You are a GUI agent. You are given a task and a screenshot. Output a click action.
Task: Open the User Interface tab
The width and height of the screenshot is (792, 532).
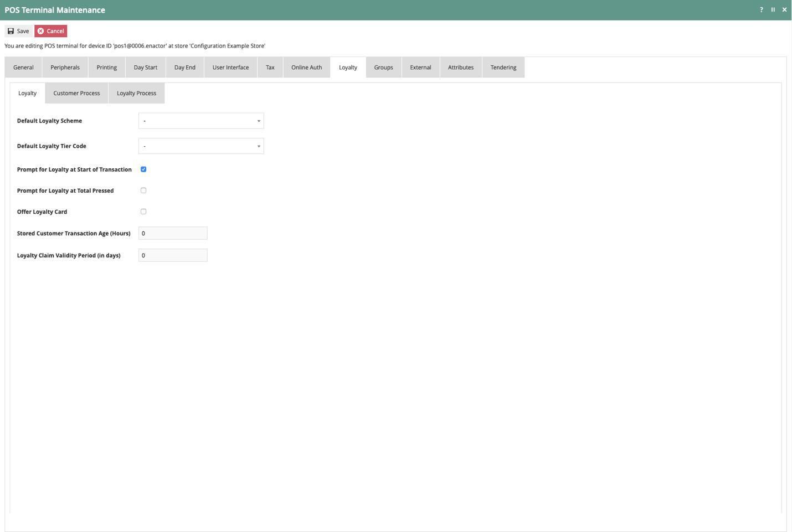230,68
